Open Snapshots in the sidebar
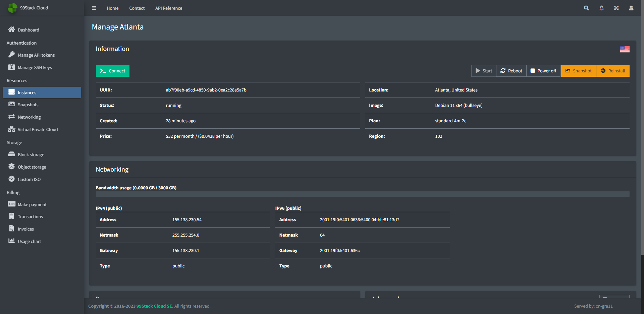This screenshot has width=644, height=314. tap(42, 105)
